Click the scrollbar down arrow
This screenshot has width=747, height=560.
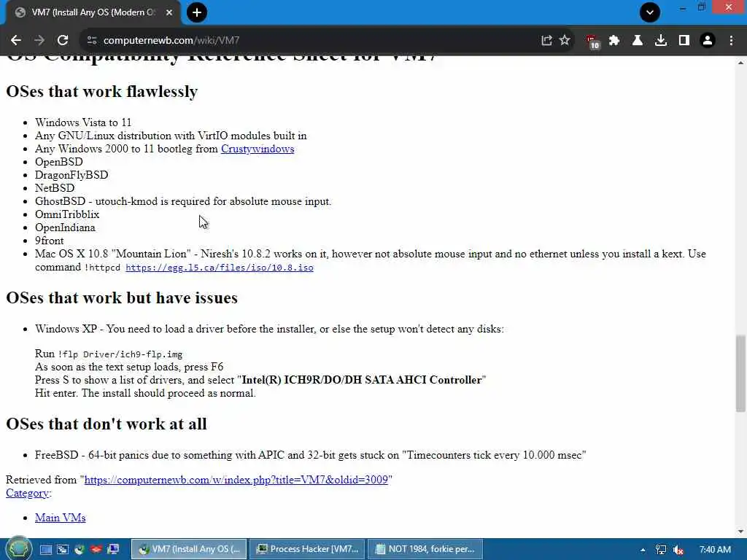(x=741, y=532)
